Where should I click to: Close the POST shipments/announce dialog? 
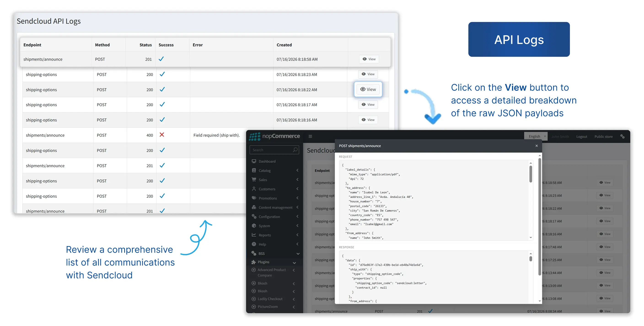point(537,146)
